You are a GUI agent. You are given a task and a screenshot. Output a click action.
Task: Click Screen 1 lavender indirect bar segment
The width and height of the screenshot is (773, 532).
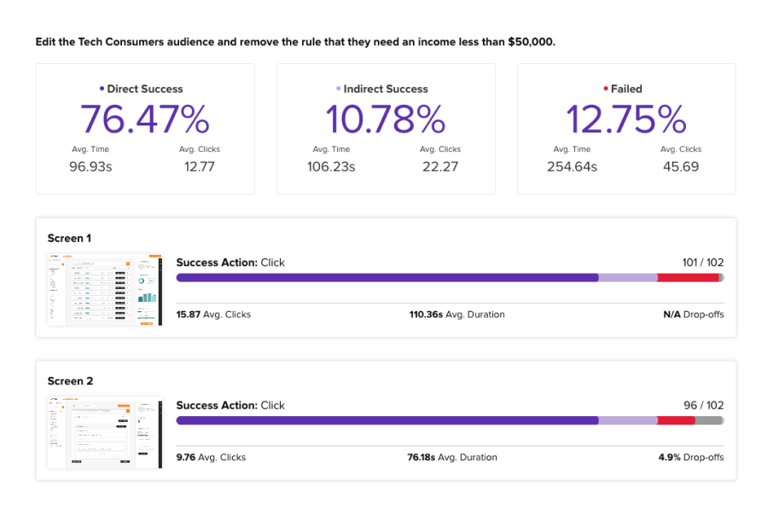coord(628,278)
